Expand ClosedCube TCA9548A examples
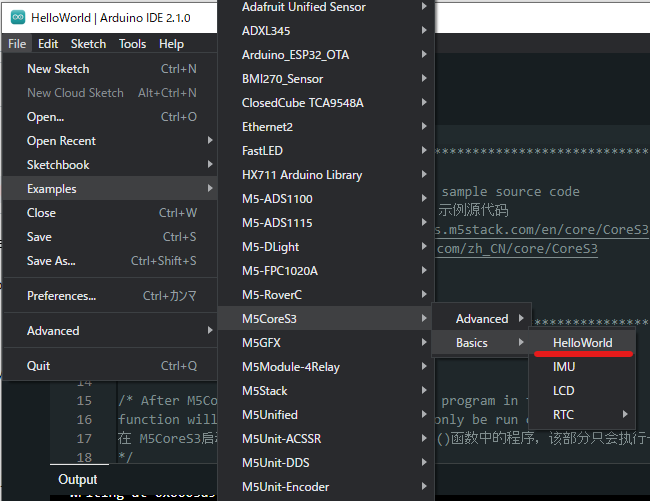The image size is (650, 501). pyautogui.click(x=326, y=103)
